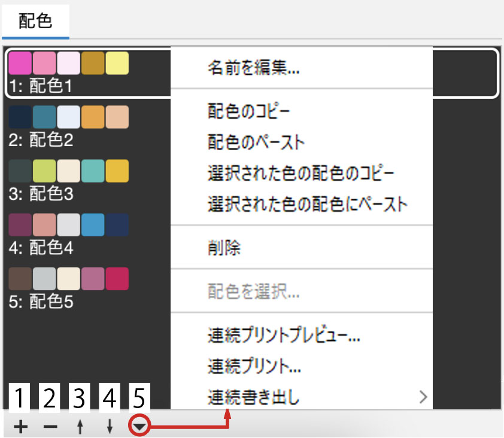Choose 配色のペースト in the menu

point(256,142)
